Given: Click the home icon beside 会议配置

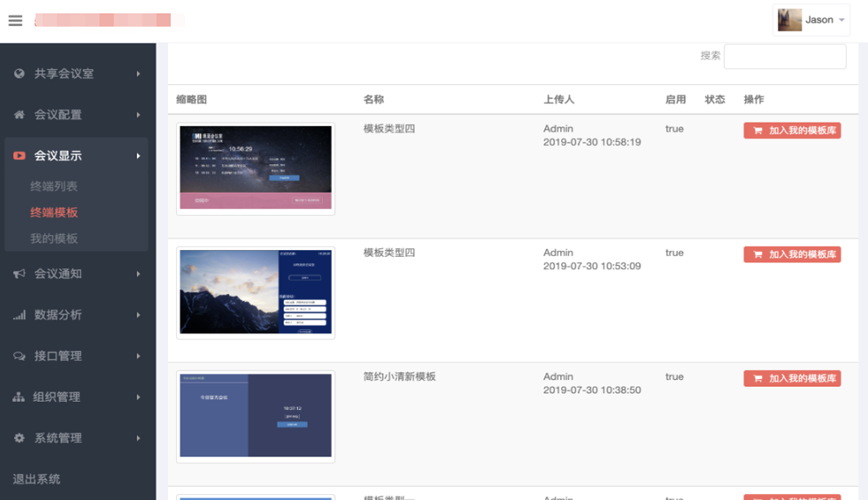Looking at the screenshot, I should click(x=19, y=115).
